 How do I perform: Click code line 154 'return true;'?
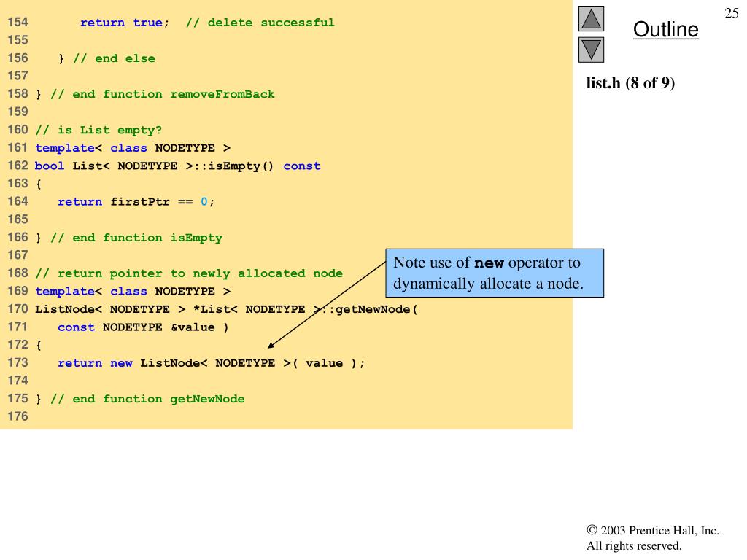pos(124,23)
